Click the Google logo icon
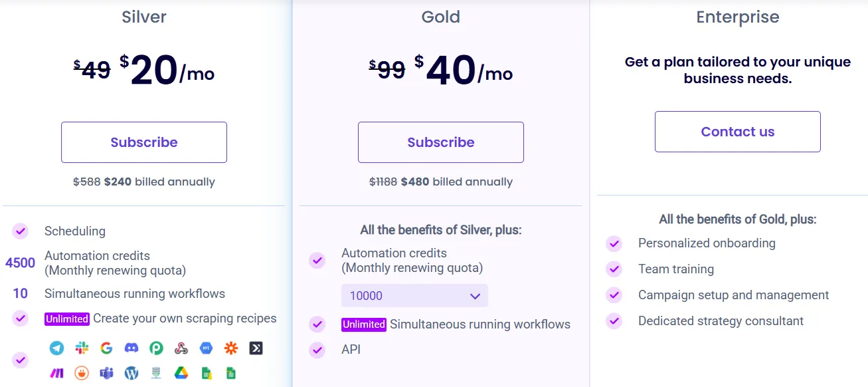This screenshot has width=868, height=387. tap(106, 348)
